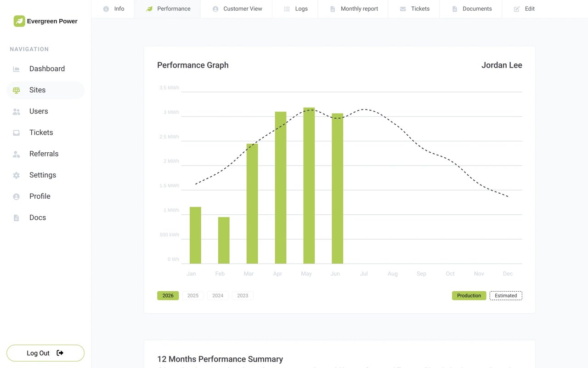Switch the graph to year 2023
The height and width of the screenshot is (368, 588).
point(243,296)
